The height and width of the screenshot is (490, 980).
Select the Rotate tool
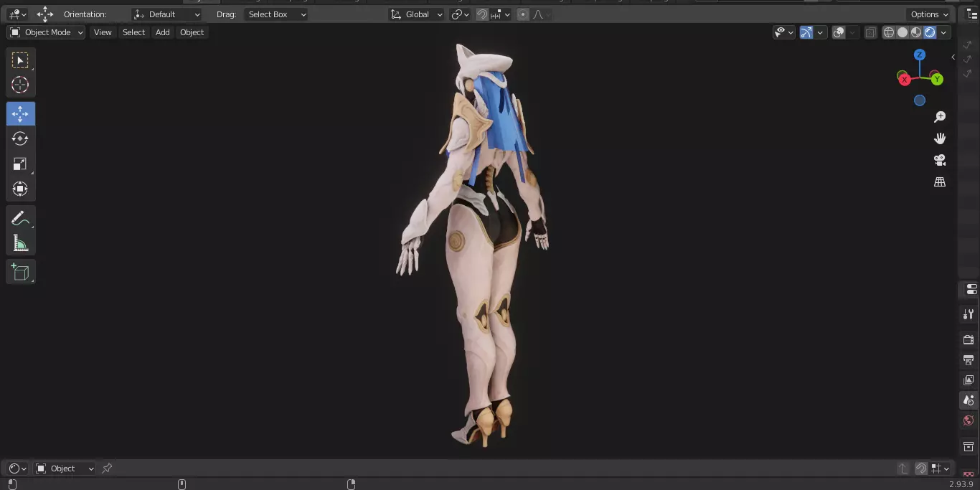(20, 138)
